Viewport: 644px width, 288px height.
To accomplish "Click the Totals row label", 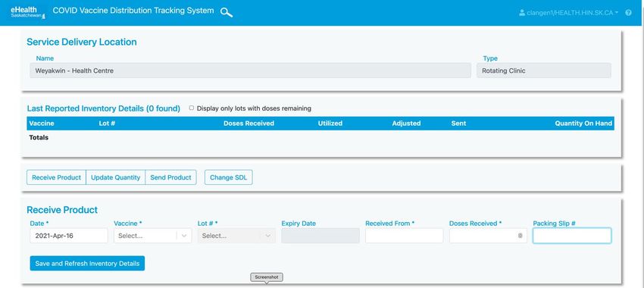I will coord(39,138).
